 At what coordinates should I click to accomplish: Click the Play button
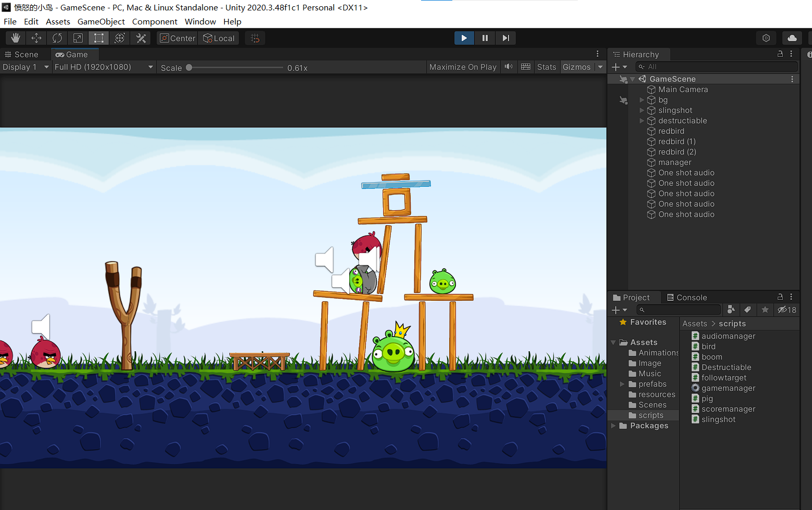click(464, 38)
